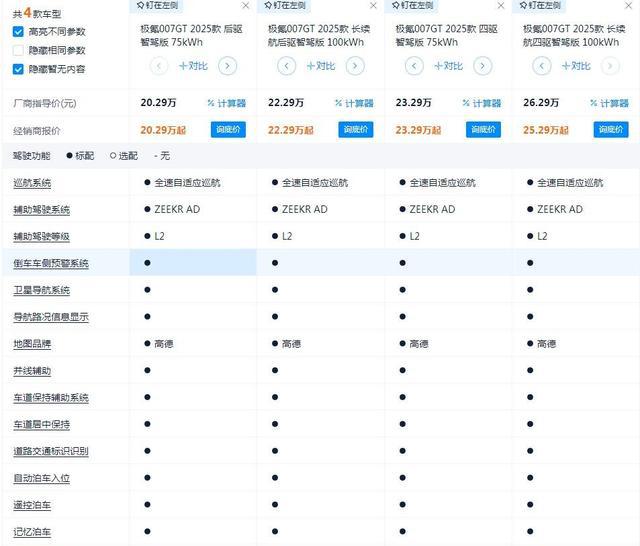The height and width of the screenshot is (546, 640).
Task: Click 询底价 for 20.29万起 dealer price
Action: tap(228, 130)
